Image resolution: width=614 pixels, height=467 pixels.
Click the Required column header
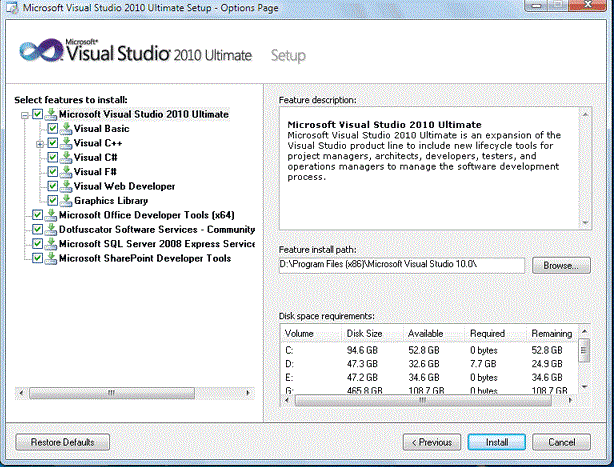[495, 334]
